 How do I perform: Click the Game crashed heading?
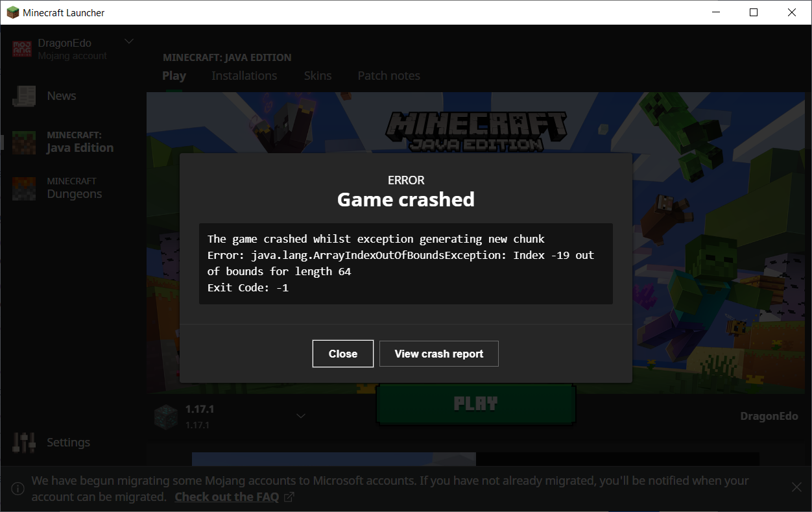click(x=406, y=199)
